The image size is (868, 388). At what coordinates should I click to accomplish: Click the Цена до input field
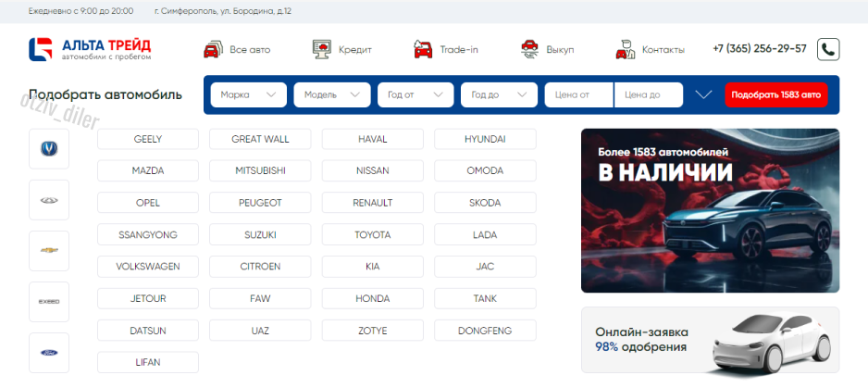pos(649,94)
